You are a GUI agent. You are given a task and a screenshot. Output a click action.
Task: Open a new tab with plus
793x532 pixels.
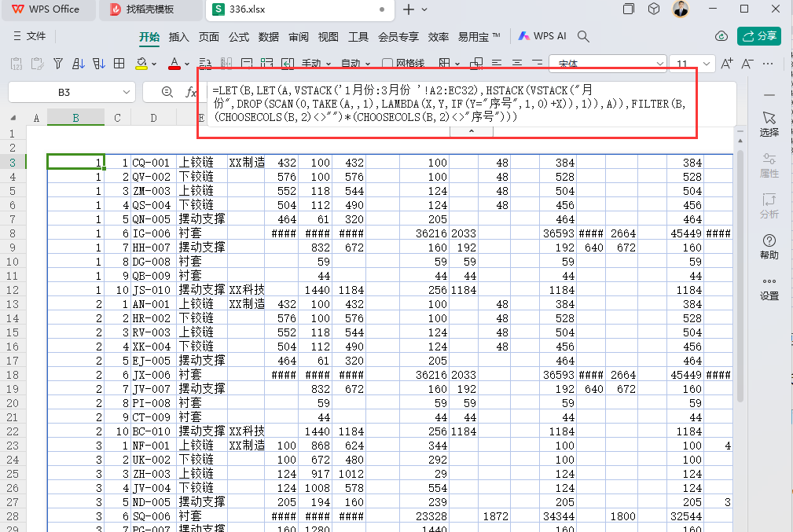click(409, 9)
